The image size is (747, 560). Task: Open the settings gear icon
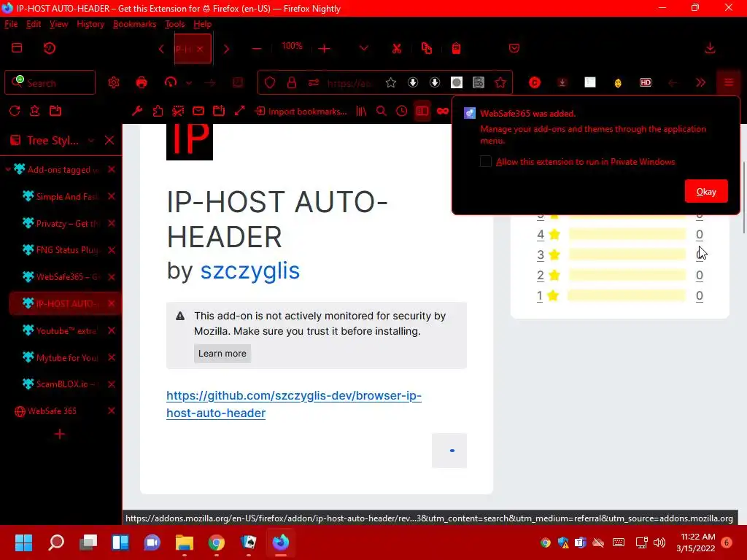[113, 83]
